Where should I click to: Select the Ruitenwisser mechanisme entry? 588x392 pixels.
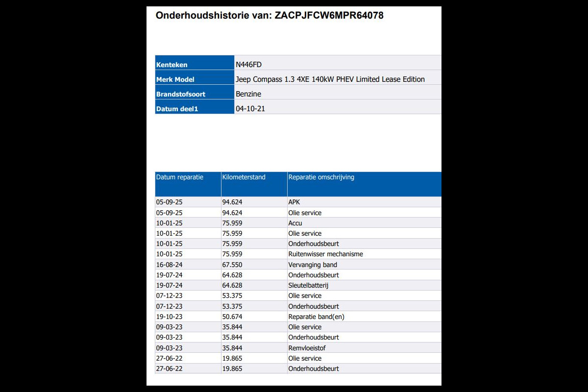point(325,254)
